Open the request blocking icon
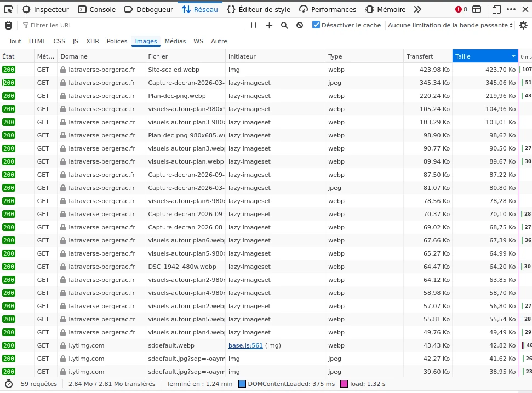Image resolution: width=532 pixels, height=393 pixels. [300, 25]
